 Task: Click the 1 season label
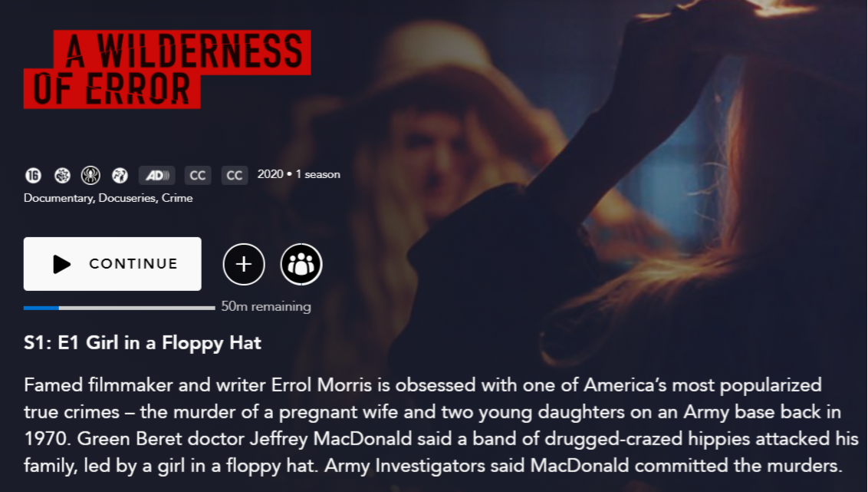pos(317,174)
